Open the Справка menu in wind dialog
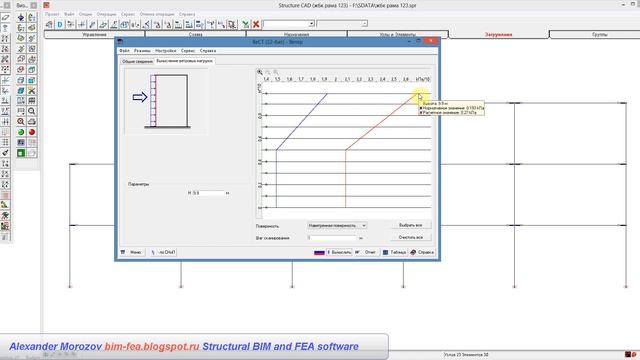 point(208,51)
